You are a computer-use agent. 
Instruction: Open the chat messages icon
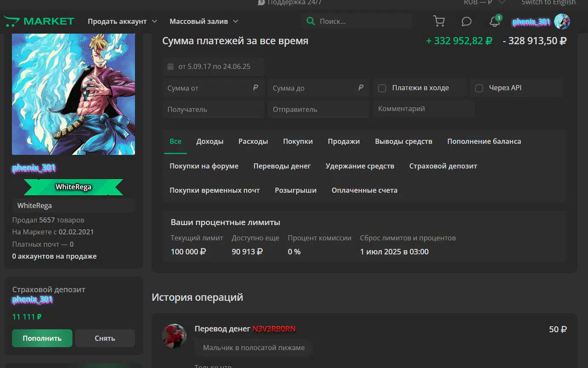click(467, 21)
